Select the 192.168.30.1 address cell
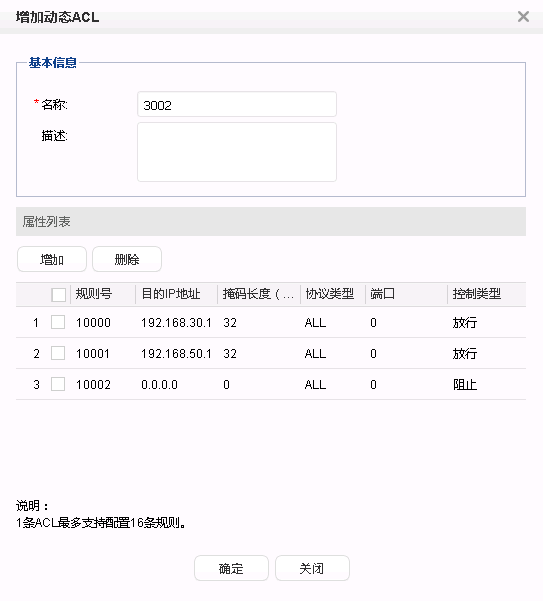The image size is (543, 601). pyautogui.click(x=176, y=323)
